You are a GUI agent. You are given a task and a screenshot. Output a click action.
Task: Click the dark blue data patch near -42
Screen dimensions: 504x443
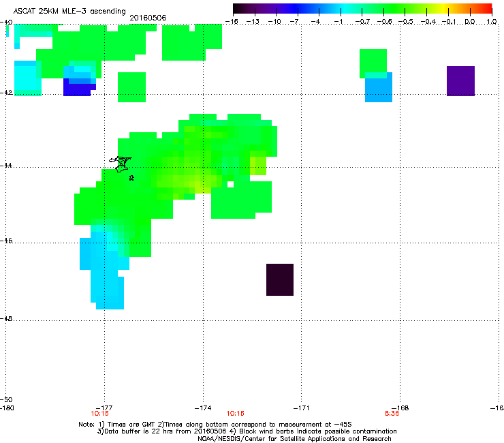coord(79,89)
